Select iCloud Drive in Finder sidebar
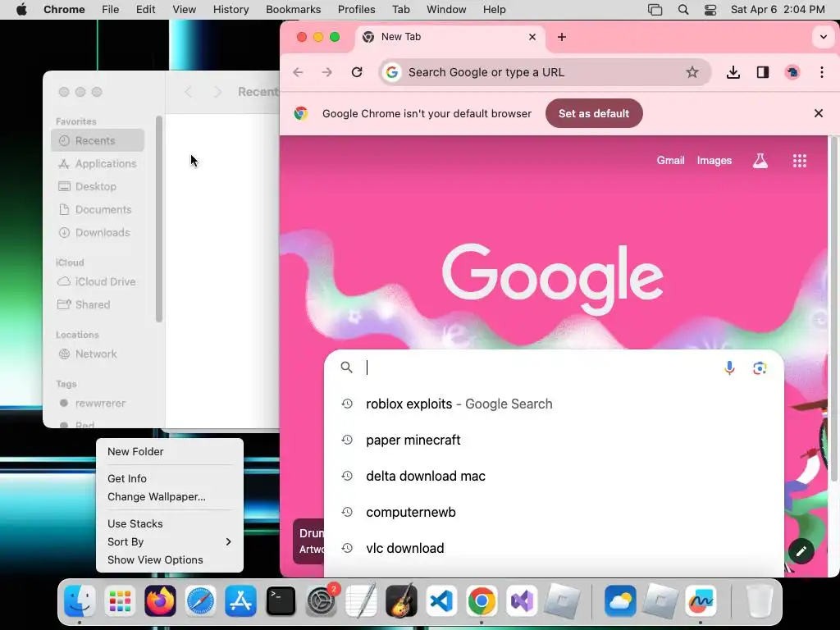Viewport: 840px width, 630px height. pyautogui.click(x=98, y=282)
